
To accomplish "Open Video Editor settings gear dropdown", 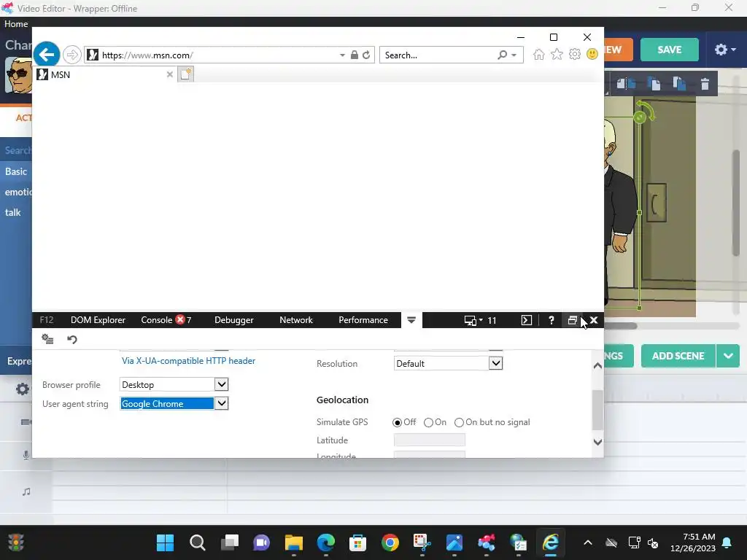I will click(x=725, y=50).
